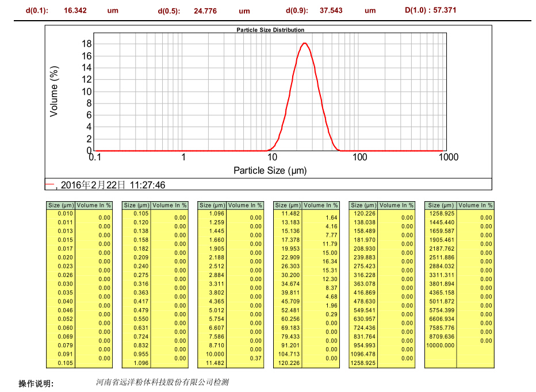The image size is (536, 392).
Task: Click the y-axis tick label 18
Action: point(87,44)
